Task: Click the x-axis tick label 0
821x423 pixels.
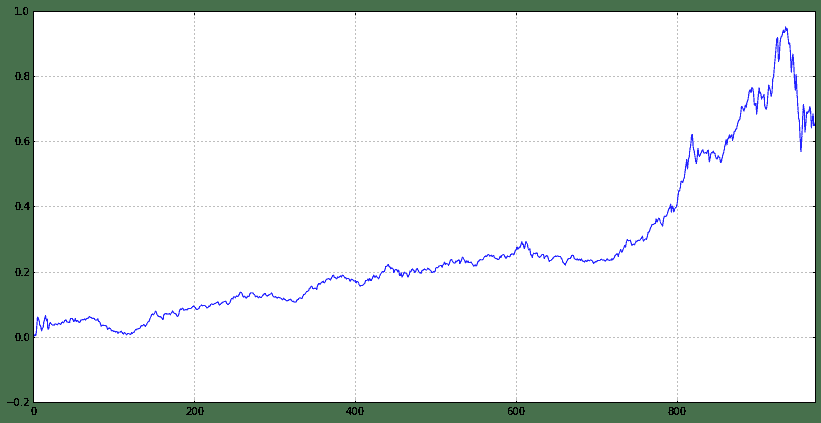Action: 34,411
